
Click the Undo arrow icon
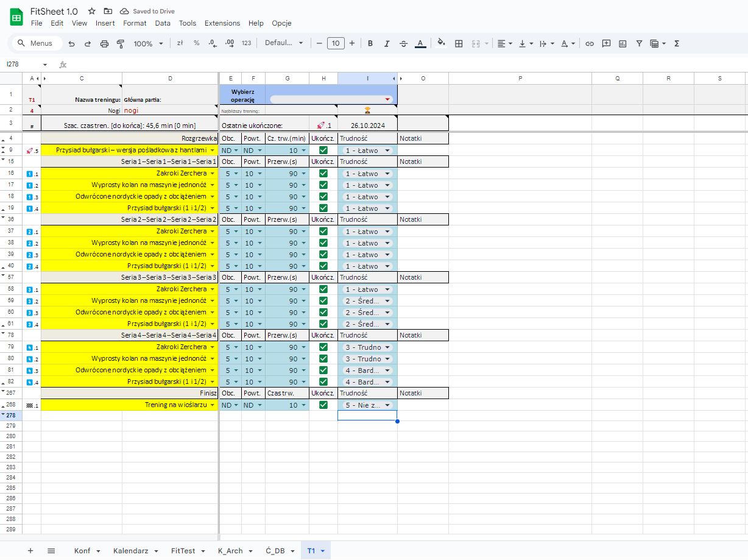tap(72, 43)
